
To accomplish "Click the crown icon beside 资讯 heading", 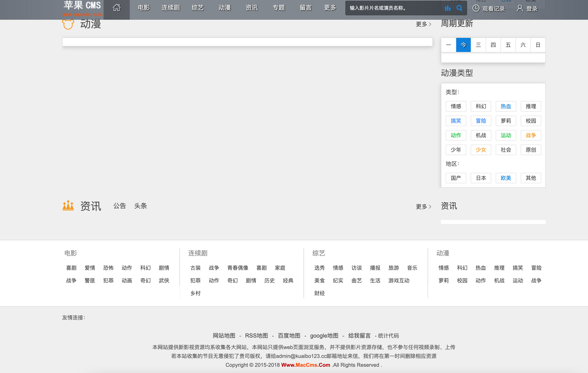I will click(68, 206).
